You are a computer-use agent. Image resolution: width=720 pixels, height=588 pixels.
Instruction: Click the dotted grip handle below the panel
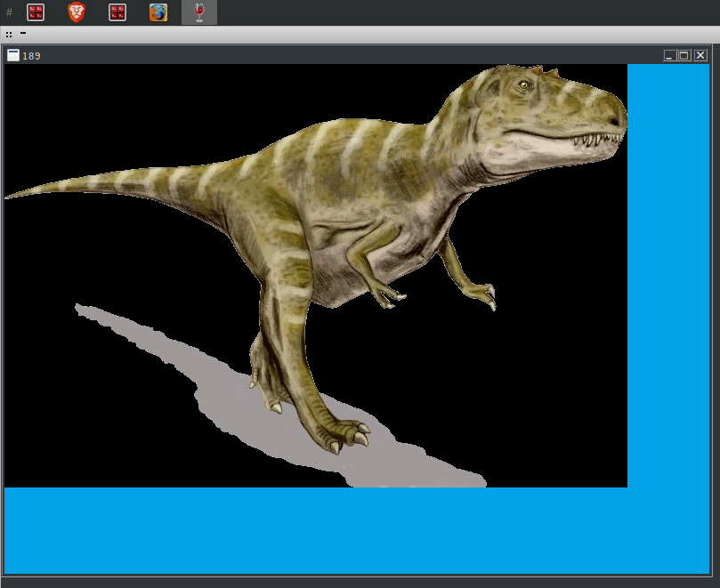tap(9, 34)
